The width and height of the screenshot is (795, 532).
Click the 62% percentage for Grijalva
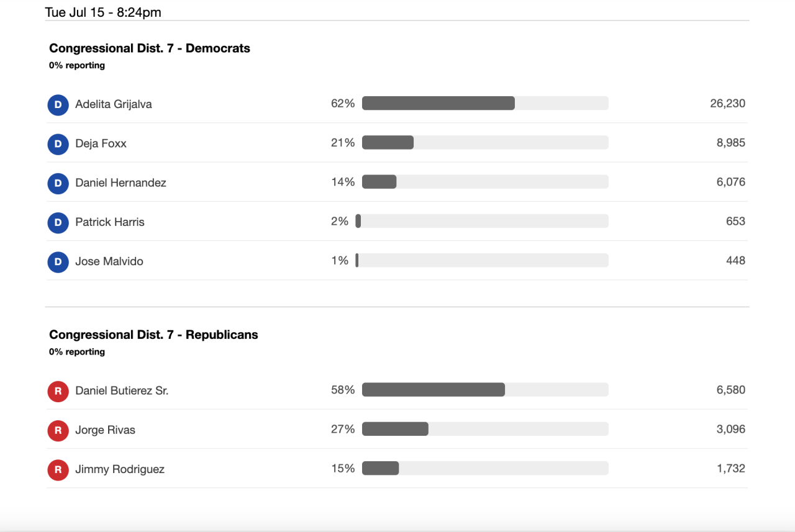click(x=343, y=103)
